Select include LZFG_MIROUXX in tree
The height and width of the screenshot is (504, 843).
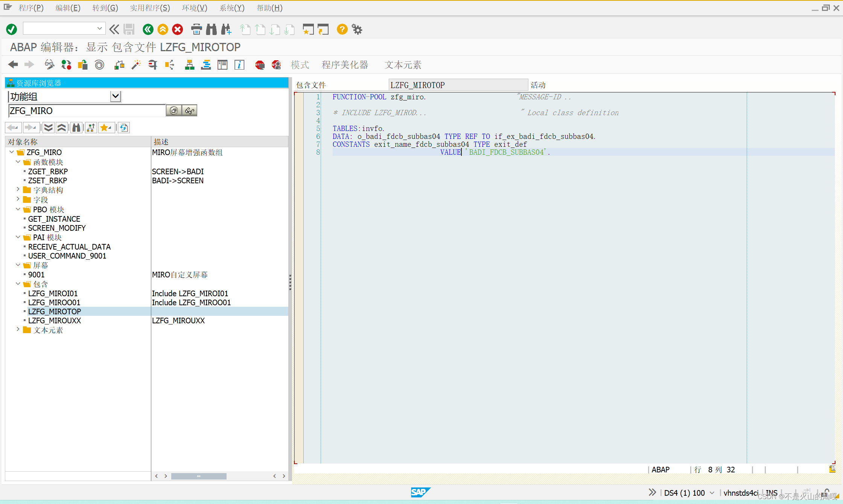(55, 321)
